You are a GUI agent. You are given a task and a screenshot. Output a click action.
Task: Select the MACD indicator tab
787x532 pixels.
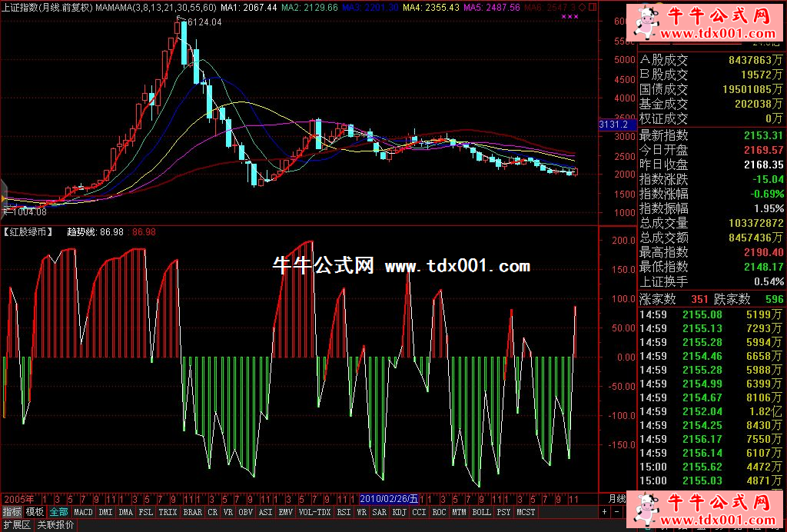coord(83,512)
